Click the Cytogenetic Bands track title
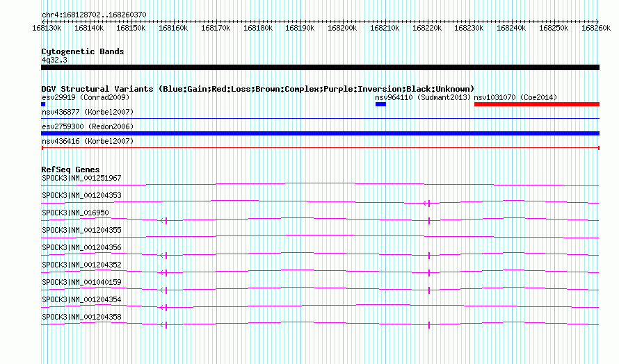 click(x=83, y=51)
